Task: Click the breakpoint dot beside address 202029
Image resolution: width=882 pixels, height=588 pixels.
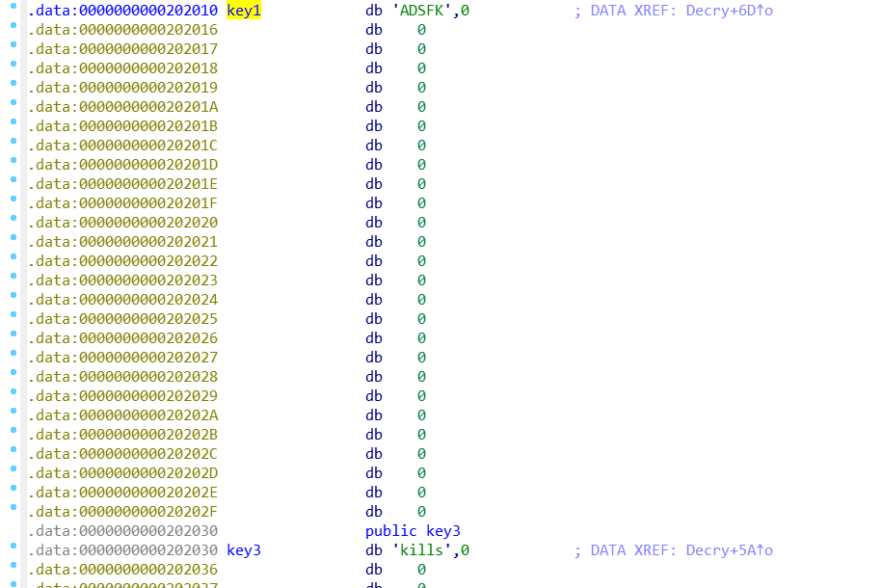Action: click(13, 391)
